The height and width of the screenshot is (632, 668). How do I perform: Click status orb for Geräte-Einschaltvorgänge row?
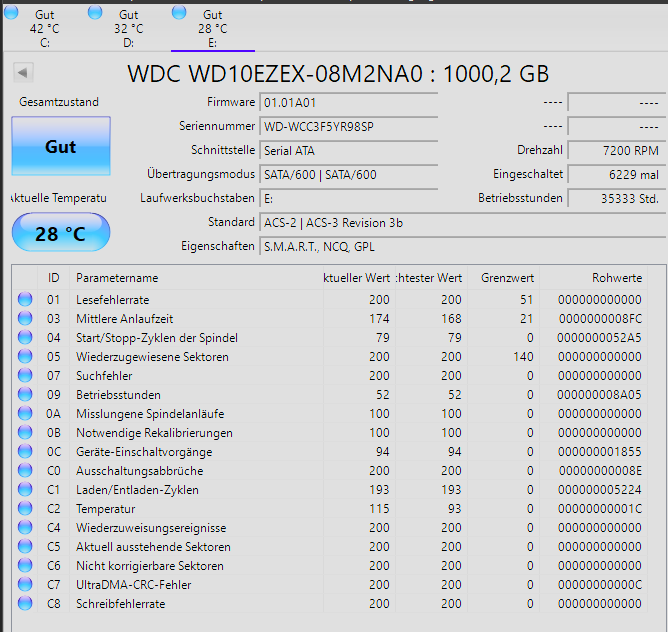coord(25,451)
